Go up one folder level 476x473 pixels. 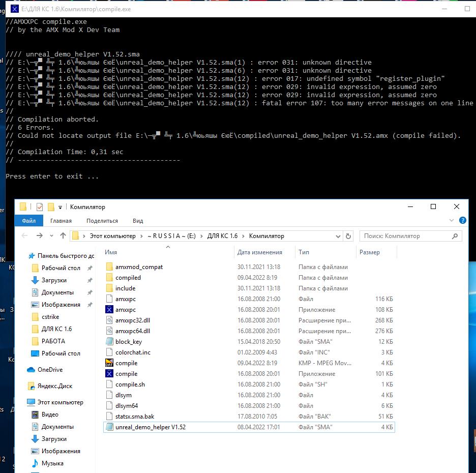[x=63, y=235]
